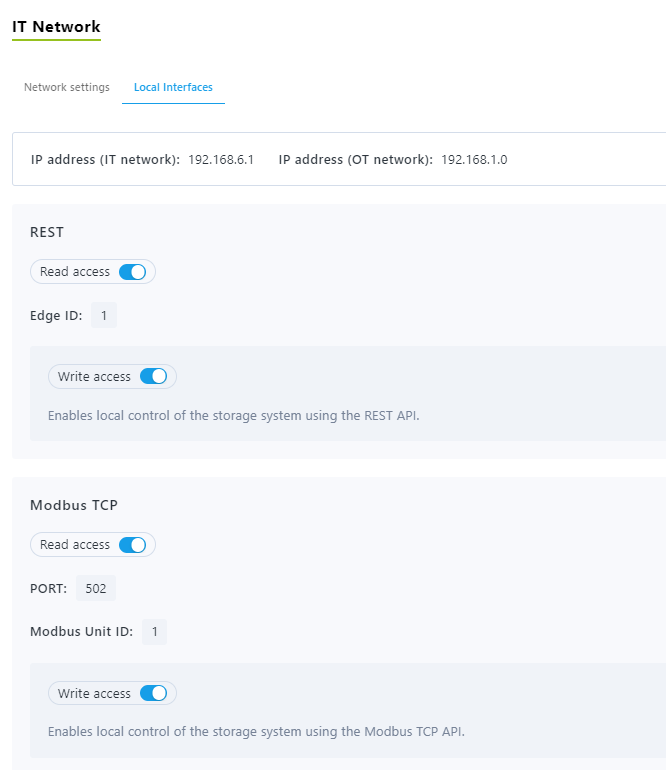This screenshot has height=770, width=666.
Task: Toggle Modbus TCP Read access
Action: click(133, 545)
